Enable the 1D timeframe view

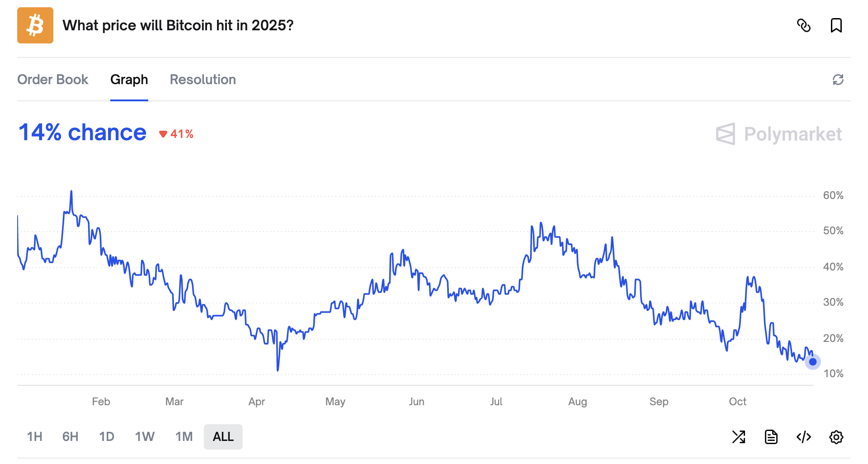(107, 436)
